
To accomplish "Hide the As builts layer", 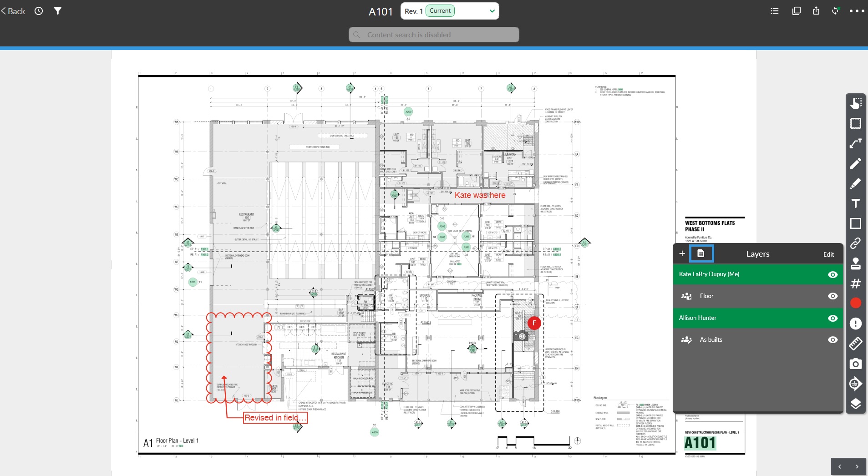I will pos(832,340).
